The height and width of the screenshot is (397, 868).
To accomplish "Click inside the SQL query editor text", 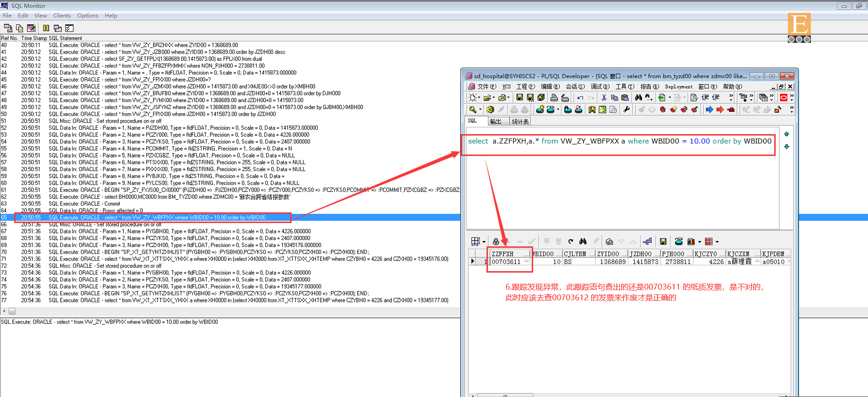I will pyautogui.click(x=620, y=141).
